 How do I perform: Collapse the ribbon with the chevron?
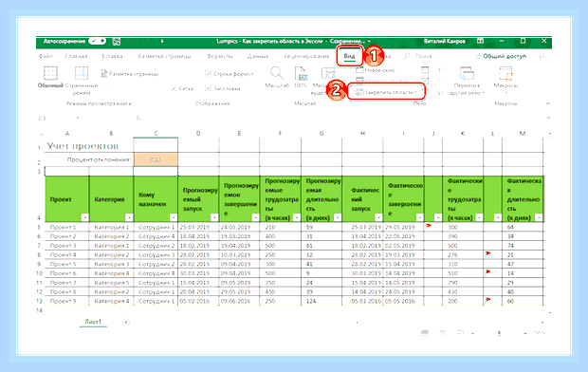pos(548,103)
